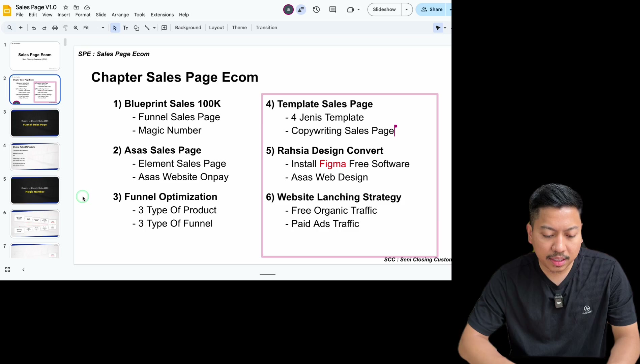The height and width of the screenshot is (364, 640).
Task: Click the camera meeting icon
Action: (350, 10)
